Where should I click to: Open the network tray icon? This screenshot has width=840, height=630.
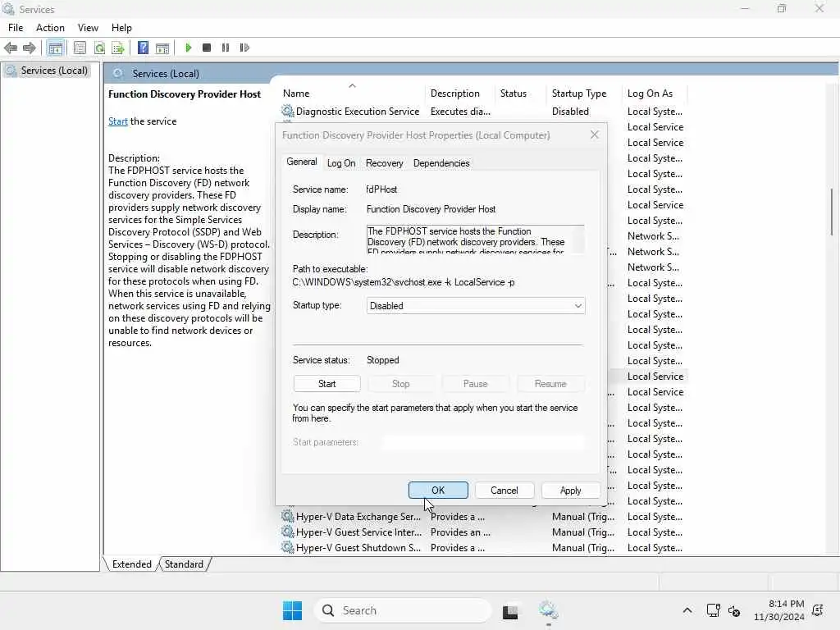(713, 610)
